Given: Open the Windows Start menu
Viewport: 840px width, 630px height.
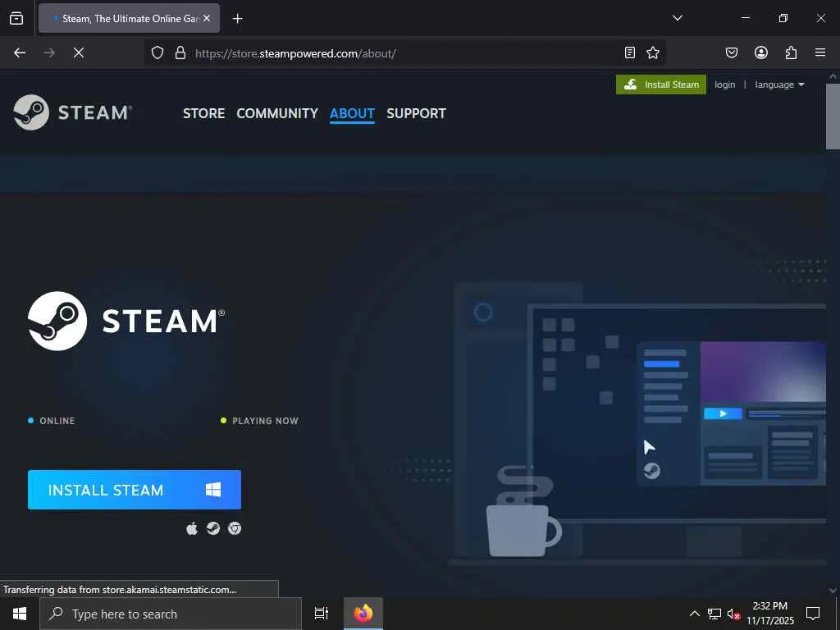Looking at the screenshot, I should click(20, 614).
